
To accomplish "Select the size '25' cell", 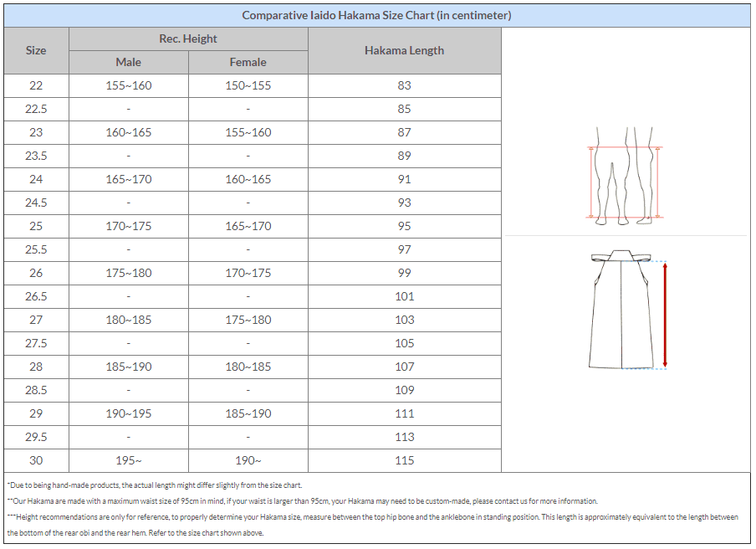I will 36,226.
